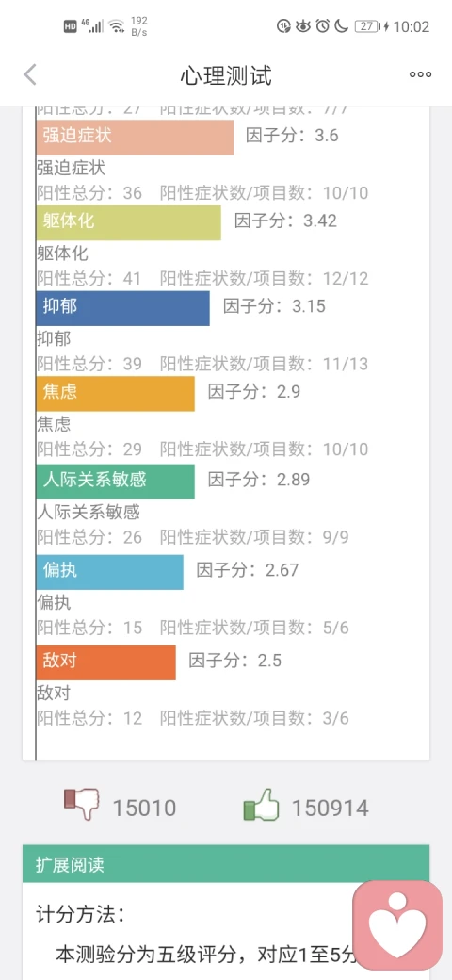452x980 pixels.
Task: Open the three-dot more options menu
Action: 420,75
